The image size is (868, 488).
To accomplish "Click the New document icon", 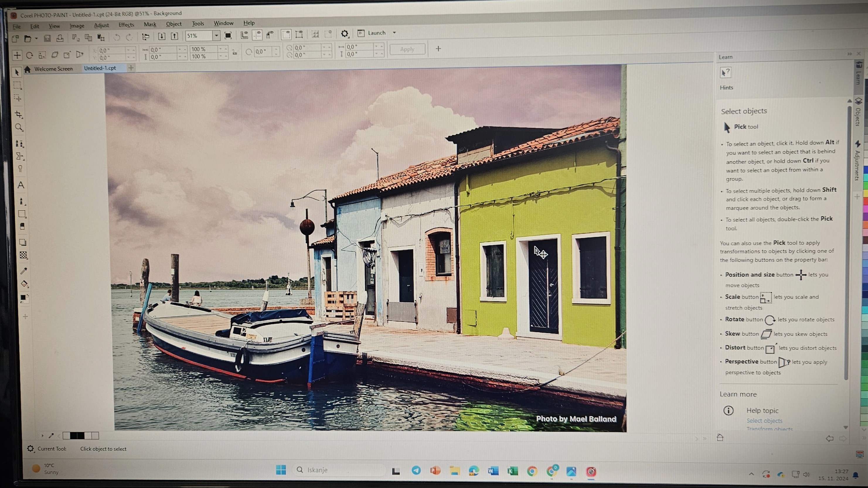I will click(15, 38).
